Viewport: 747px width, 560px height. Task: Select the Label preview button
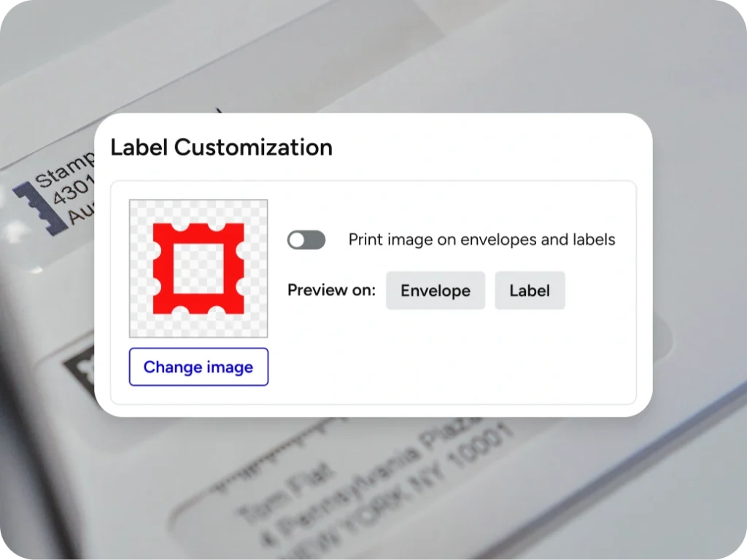click(530, 291)
